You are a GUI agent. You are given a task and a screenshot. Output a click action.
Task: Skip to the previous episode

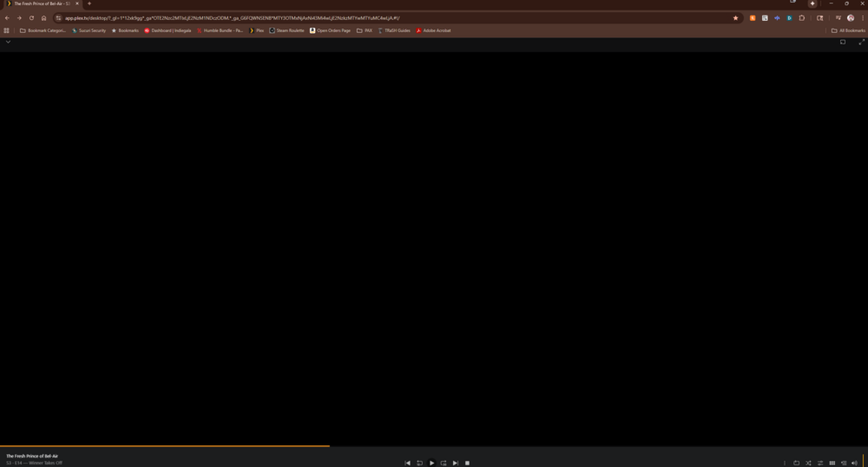tap(407, 463)
